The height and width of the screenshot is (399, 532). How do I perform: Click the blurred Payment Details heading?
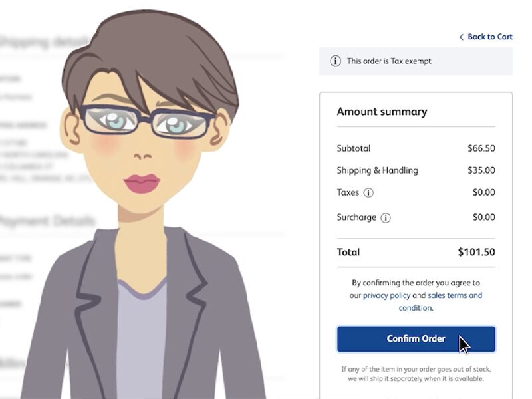coord(47,221)
